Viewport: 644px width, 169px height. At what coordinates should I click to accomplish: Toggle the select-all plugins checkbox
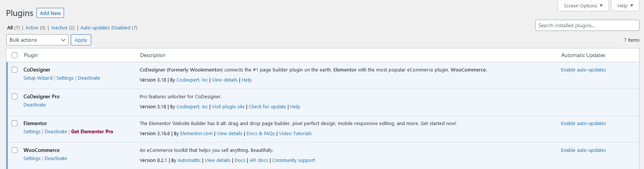click(x=15, y=55)
